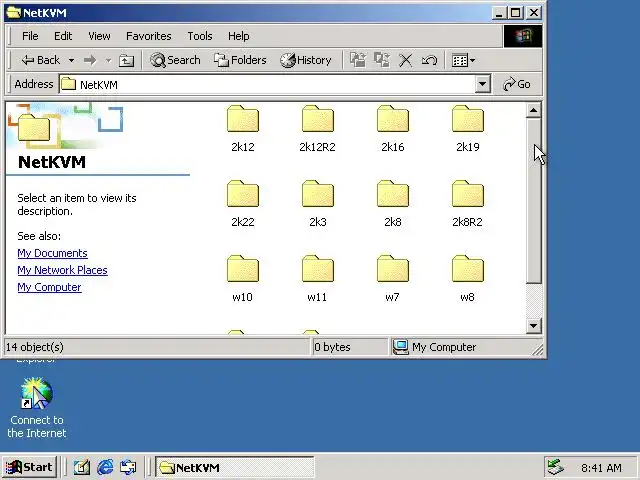Go back with the Back button

[x=41, y=60]
